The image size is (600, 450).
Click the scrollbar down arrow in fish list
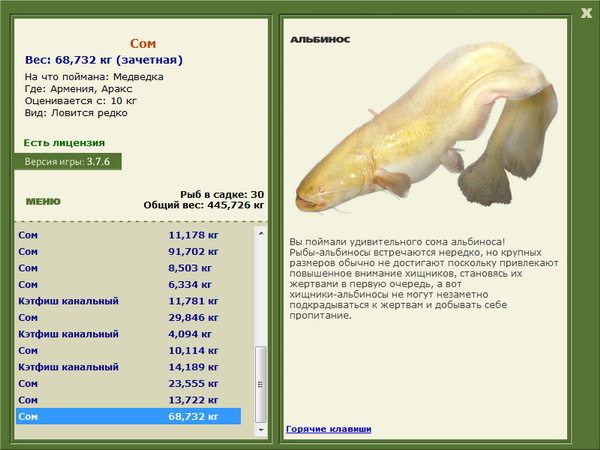261,430
